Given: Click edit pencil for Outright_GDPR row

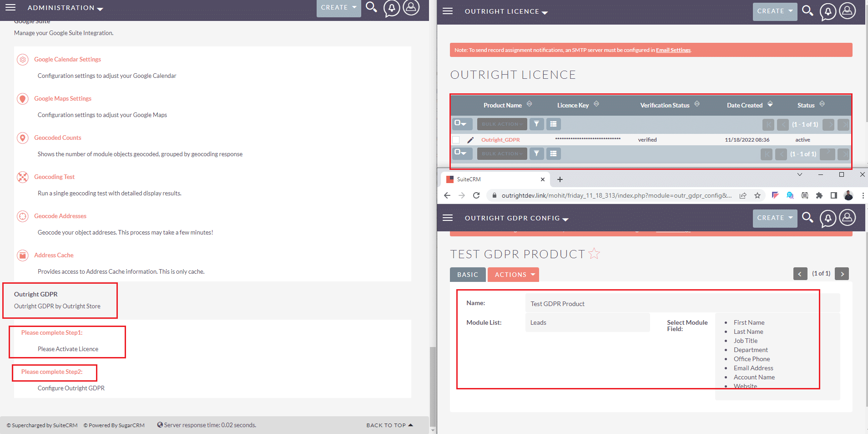Looking at the screenshot, I should pos(470,140).
